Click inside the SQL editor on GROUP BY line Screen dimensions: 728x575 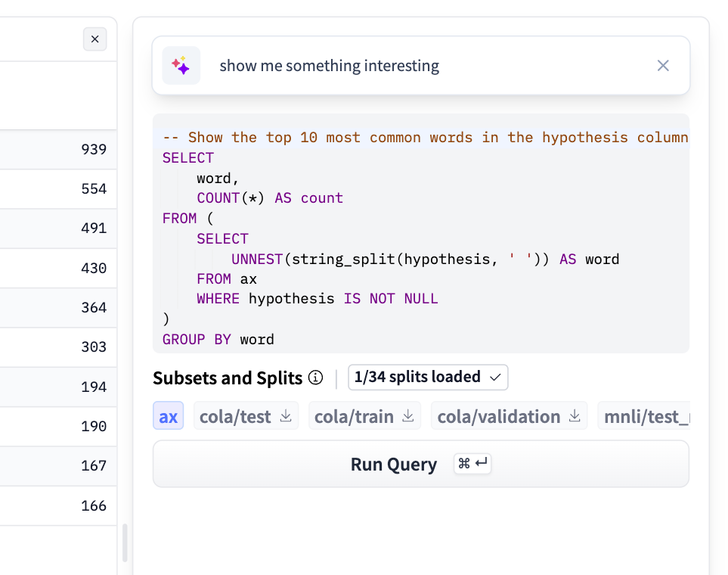pos(219,339)
